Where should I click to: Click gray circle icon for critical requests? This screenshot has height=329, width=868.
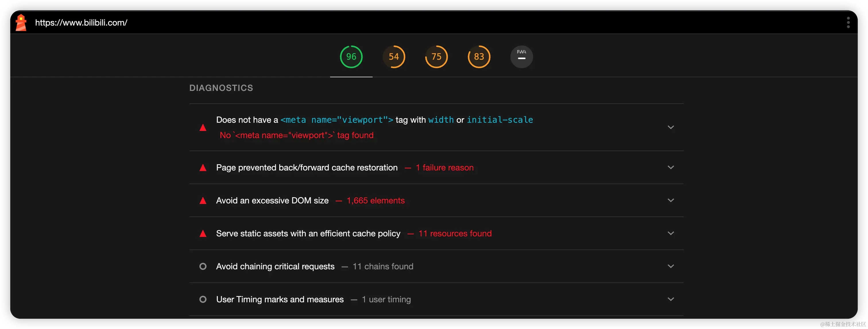[x=203, y=267]
